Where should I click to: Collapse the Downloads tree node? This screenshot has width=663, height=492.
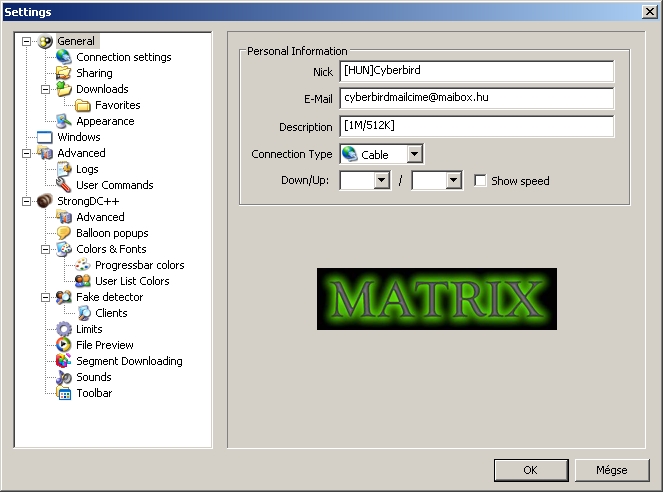(46, 89)
